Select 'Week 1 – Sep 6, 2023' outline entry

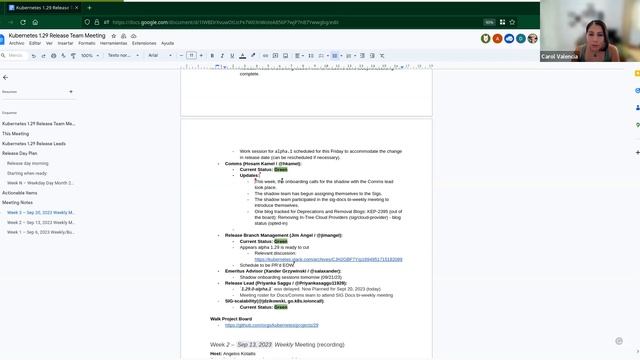click(41, 232)
